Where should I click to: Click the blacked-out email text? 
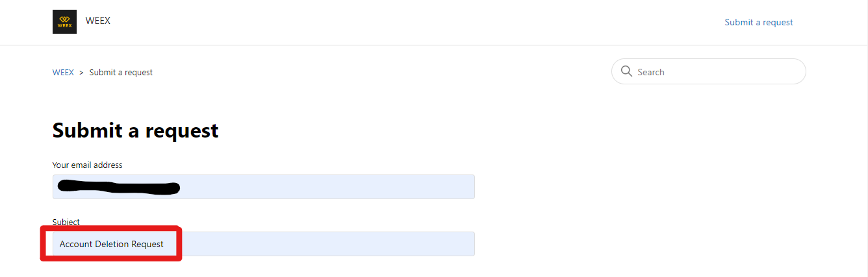[x=119, y=187]
